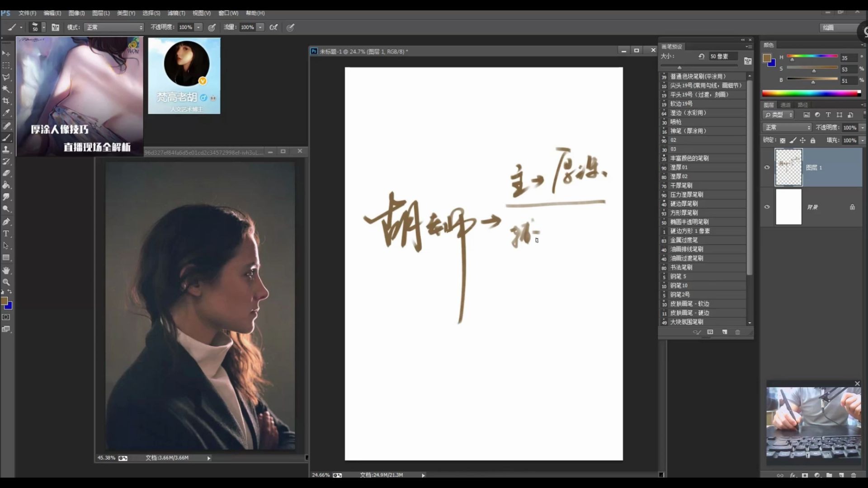Switch to the Eraser tool
This screenshot has width=868, height=488.
pos(6,173)
